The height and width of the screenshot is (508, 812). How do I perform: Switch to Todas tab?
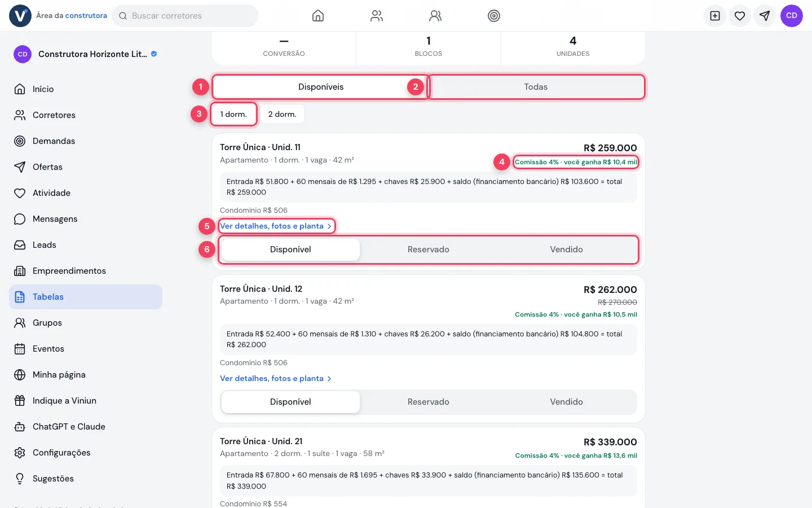point(536,87)
